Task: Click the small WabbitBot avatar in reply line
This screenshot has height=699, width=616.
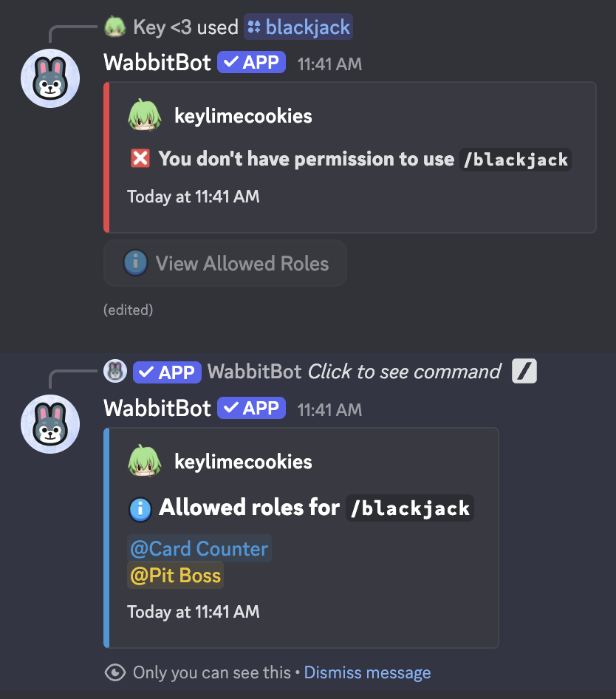Action: pyautogui.click(x=114, y=371)
